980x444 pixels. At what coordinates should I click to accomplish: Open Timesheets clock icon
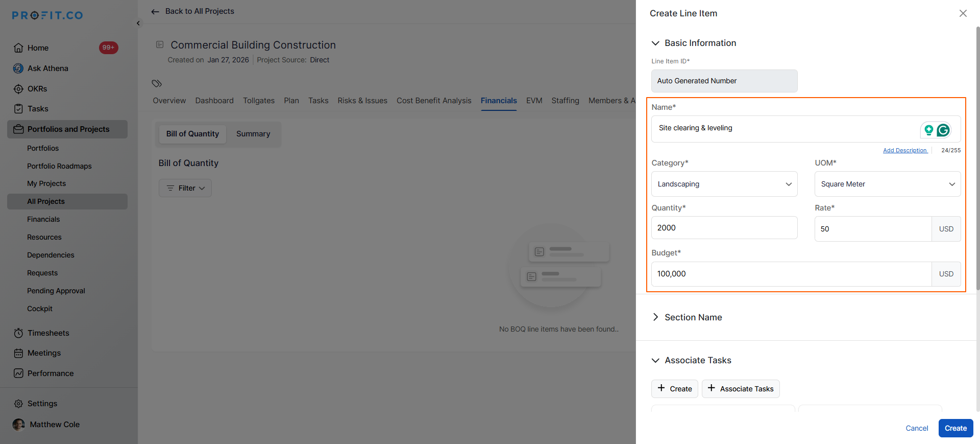pos(18,333)
